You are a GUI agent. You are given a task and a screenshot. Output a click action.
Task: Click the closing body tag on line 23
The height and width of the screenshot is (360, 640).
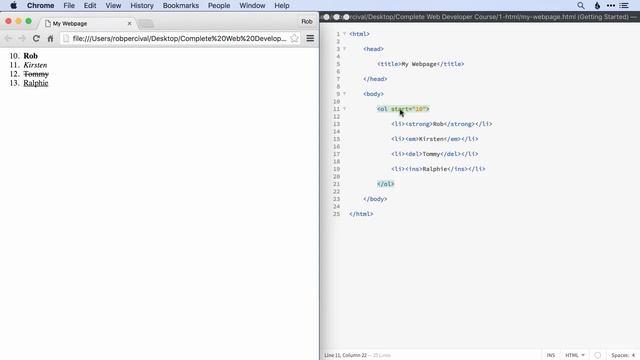point(375,199)
